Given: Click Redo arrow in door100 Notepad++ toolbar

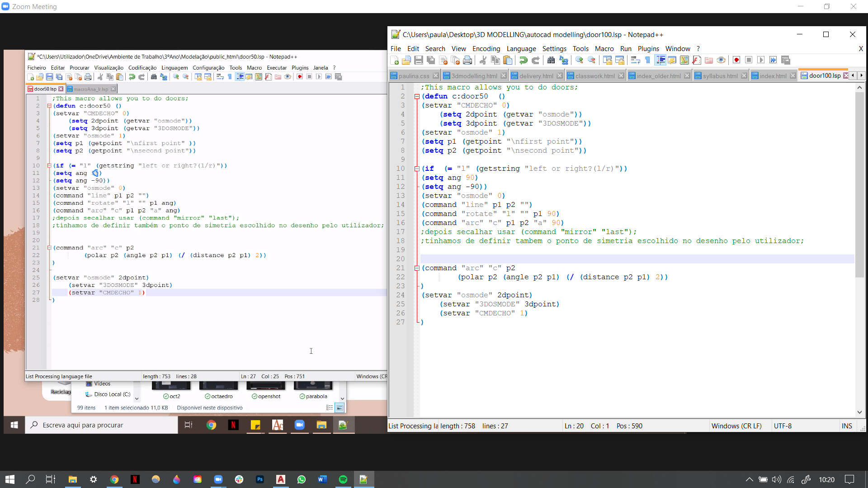Looking at the screenshot, I should [x=536, y=60].
